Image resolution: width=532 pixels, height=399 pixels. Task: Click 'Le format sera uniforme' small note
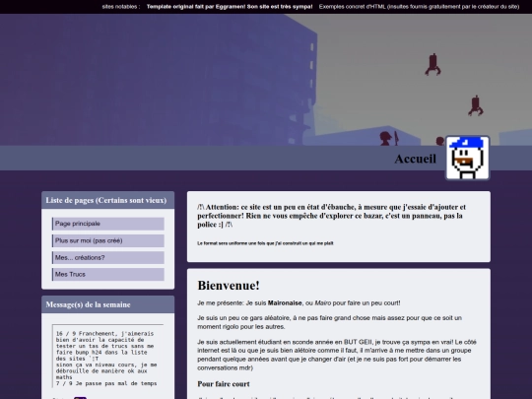tap(265, 243)
